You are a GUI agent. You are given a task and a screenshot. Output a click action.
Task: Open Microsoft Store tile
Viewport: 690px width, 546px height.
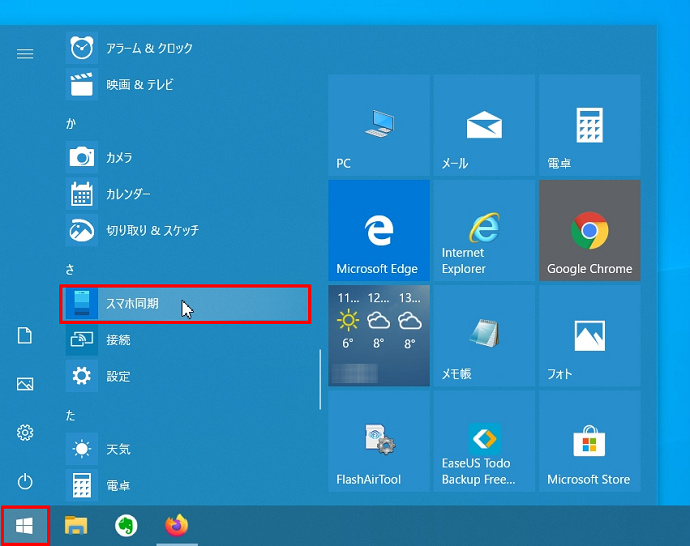tap(590, 441)
